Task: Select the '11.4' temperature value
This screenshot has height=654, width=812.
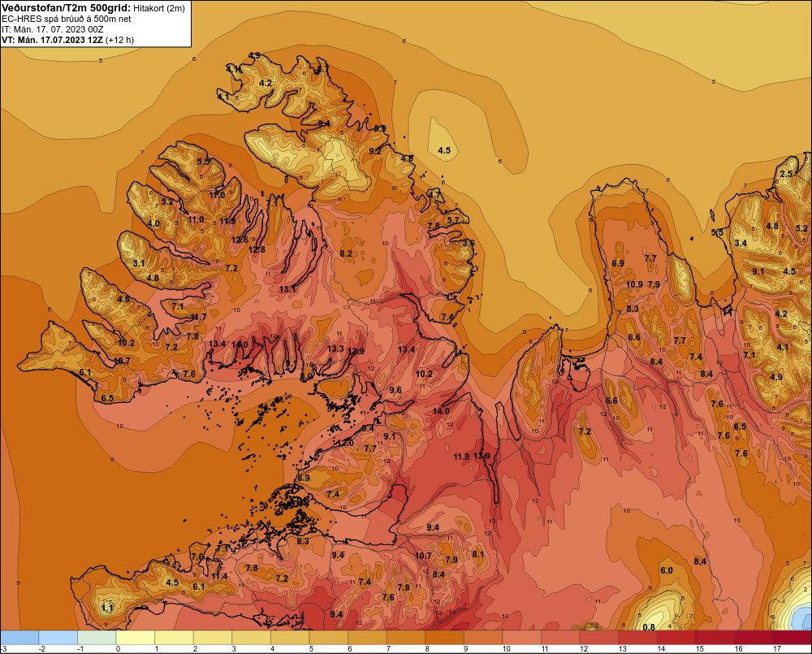Action: click(219, 576)
